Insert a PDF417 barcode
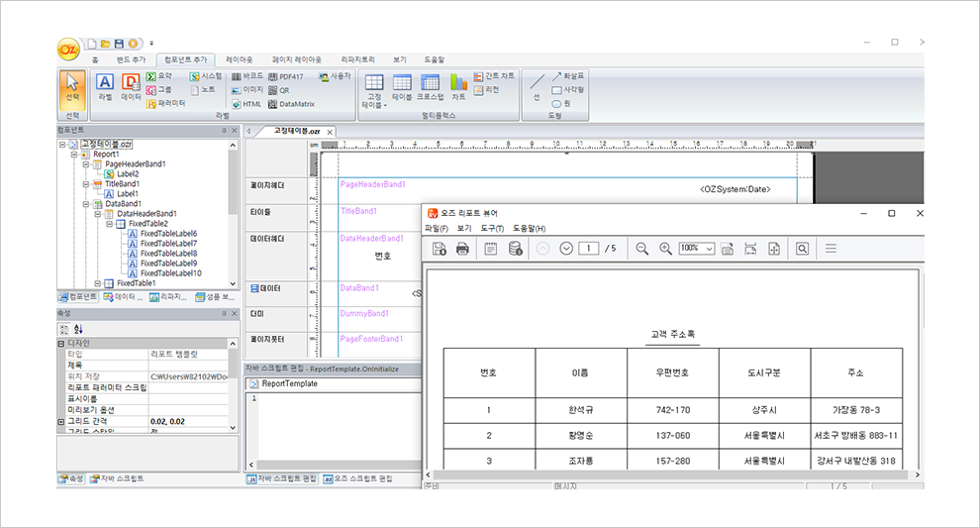This screenshot has height=528, width=980. (x=286, y=76)
